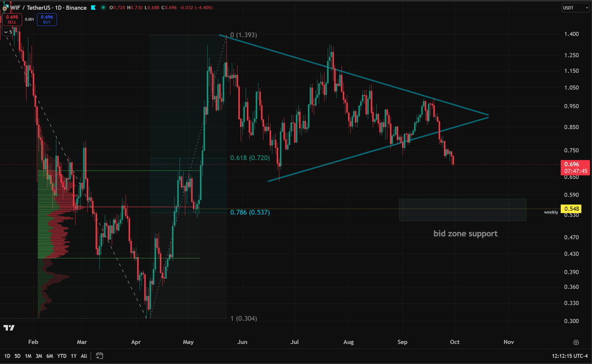Click the green market status dot
Screen dimensions: 592x364
102,8
